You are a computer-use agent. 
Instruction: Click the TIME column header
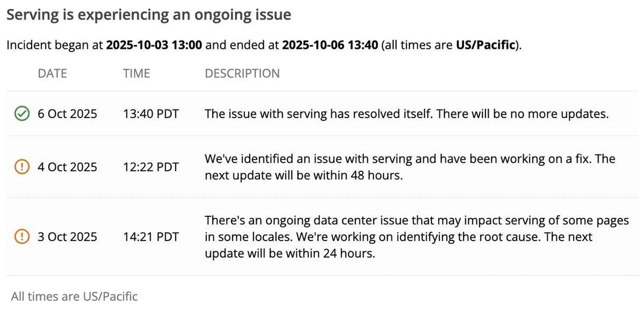click(137, 74)
